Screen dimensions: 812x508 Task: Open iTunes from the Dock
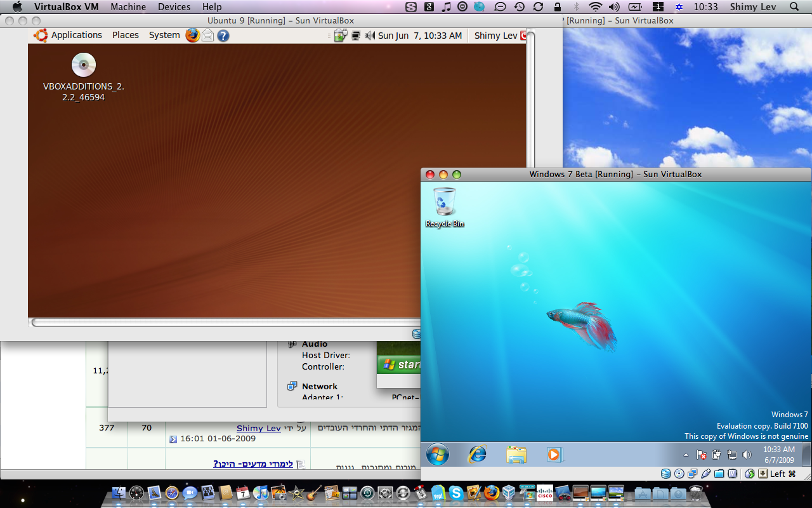click(x=261, y=493)
